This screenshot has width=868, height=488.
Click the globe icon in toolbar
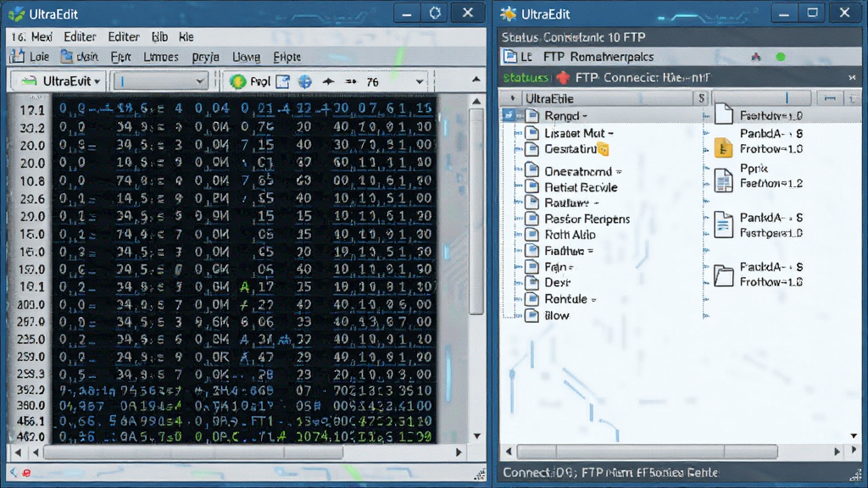(305, 81)
